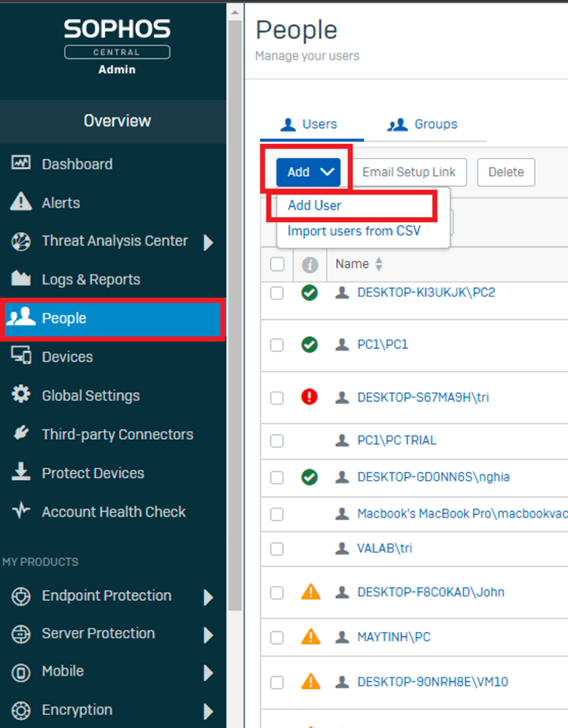This screenshot has height=728, width=568.
Task: Choose Import users from CSV
Action: (x=354, y=231)
